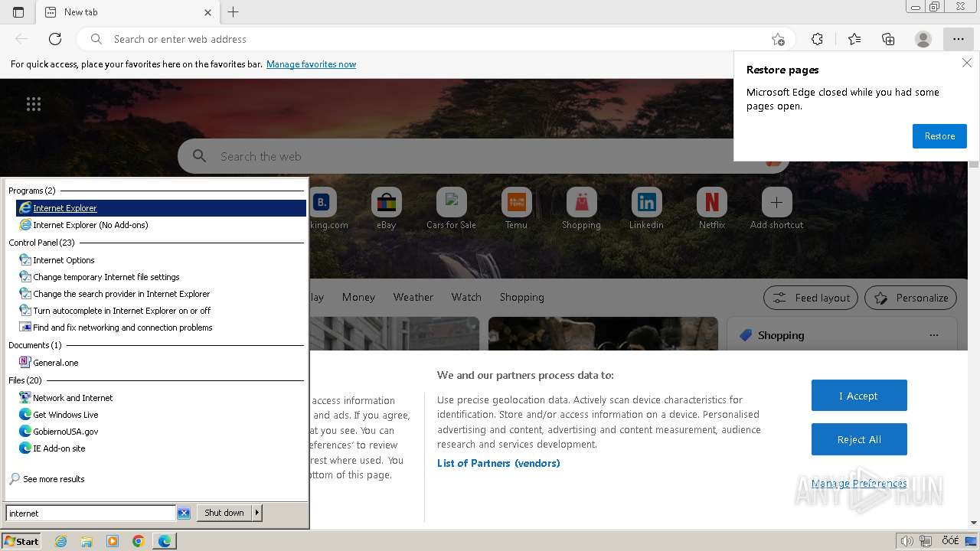This screenshot has width=980, height=551.
Task: Focus the address bar field
Action: pos(436,39)
